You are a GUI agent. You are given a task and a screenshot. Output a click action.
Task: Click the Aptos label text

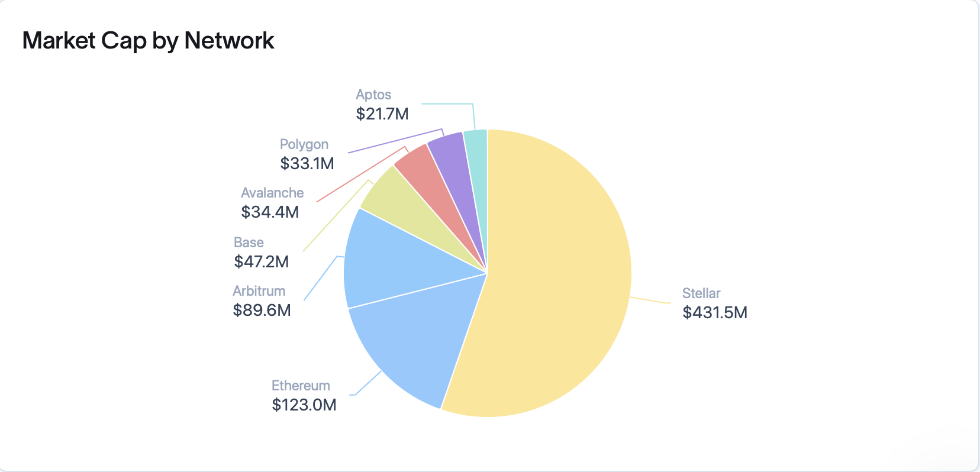pos(373,95)
